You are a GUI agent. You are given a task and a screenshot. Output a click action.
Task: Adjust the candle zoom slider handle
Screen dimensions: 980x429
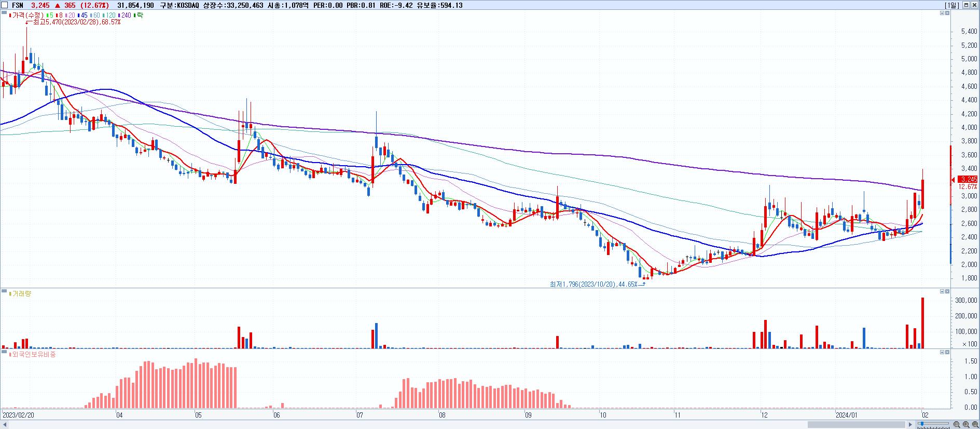(x=922, y=424)
